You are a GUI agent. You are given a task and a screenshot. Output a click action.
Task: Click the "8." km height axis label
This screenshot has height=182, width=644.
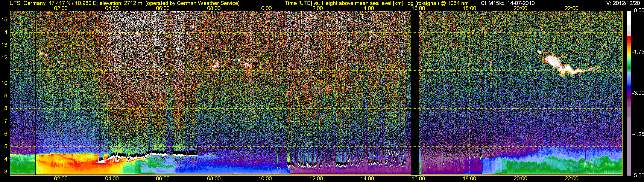click(x=6, y=109)
